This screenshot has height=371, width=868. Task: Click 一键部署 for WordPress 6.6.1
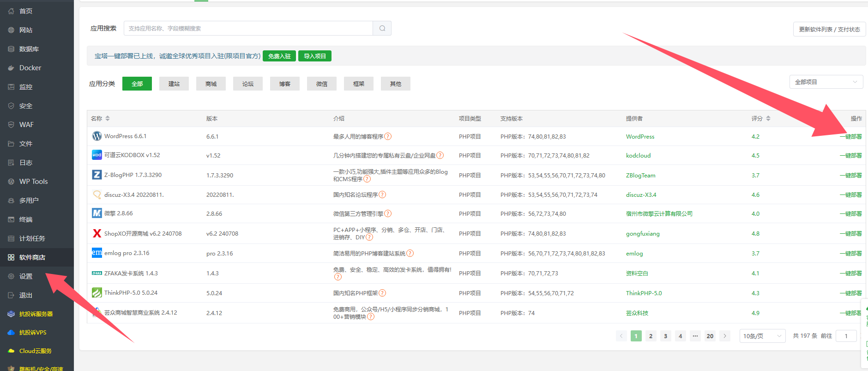(x=850, y=136)
